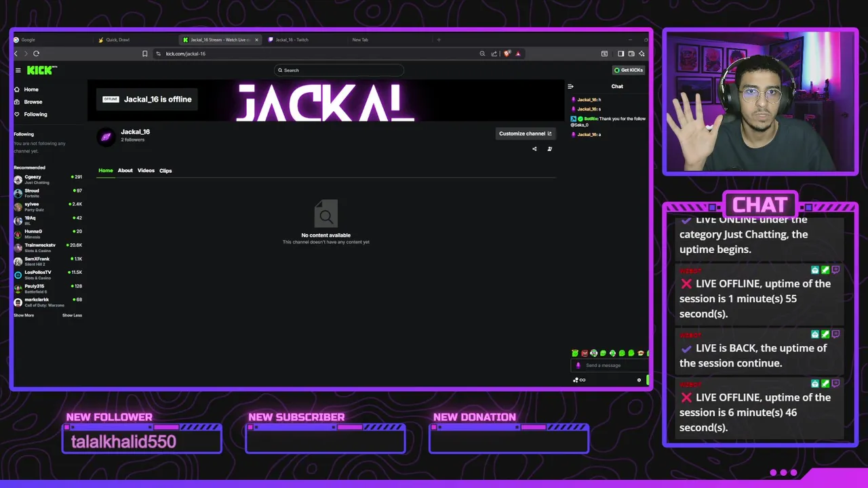
Task: Click the 'No content available' message
Action: tap(326, 235)
